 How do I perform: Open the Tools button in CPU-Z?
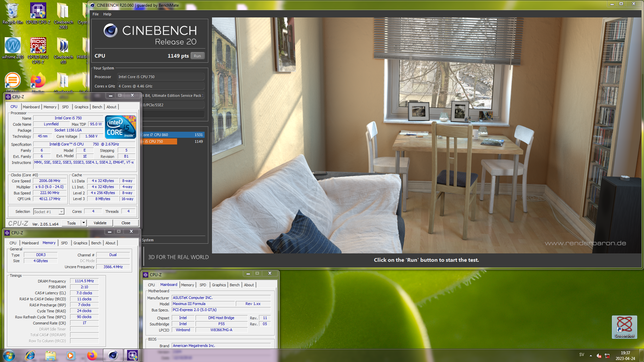click(x=71, y=223)
